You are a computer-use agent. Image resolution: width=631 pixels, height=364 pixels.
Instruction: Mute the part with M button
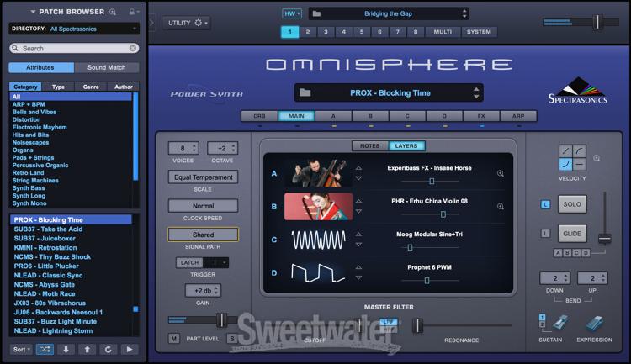tap(174, 339)
